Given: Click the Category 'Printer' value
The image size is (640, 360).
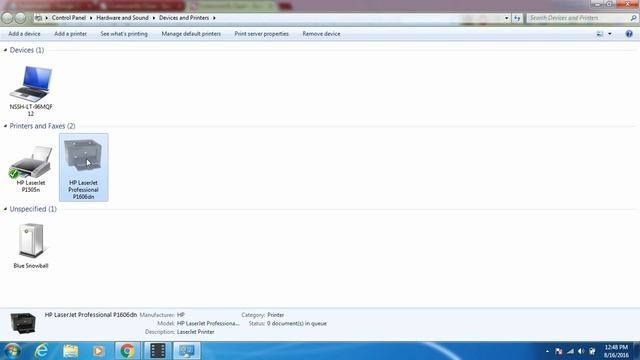Looking at the screenshot, I should tap(276, 315).
